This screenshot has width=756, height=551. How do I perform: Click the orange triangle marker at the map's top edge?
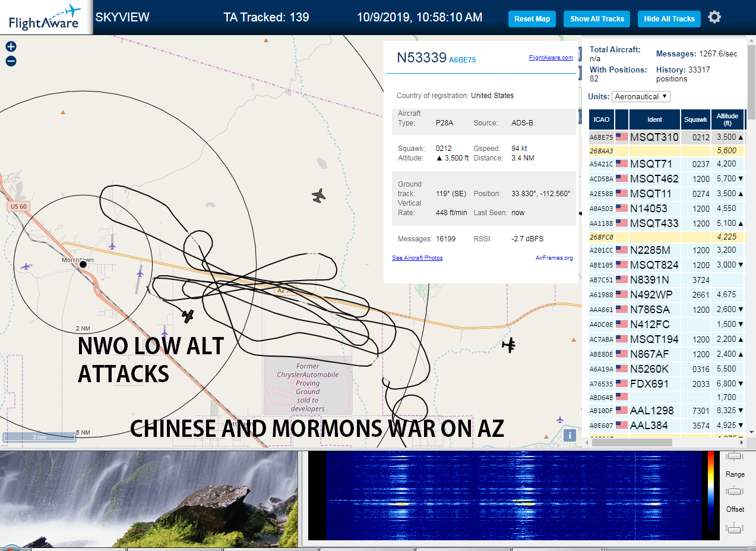[266, 40]
